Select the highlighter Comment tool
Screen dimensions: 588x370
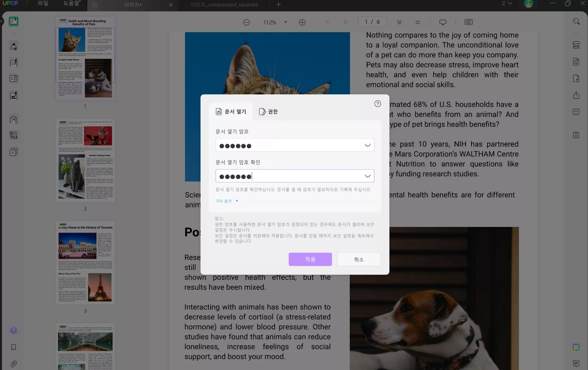click(14, 46)
